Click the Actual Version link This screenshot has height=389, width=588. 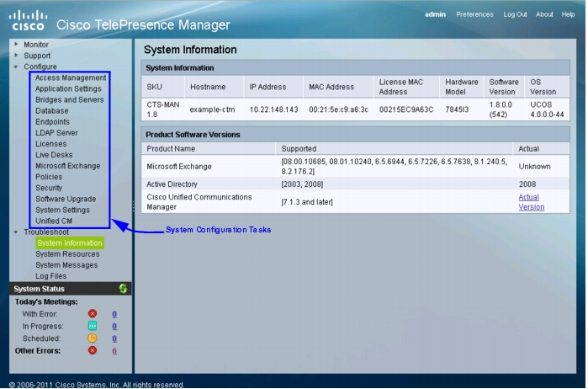[532, 202]
